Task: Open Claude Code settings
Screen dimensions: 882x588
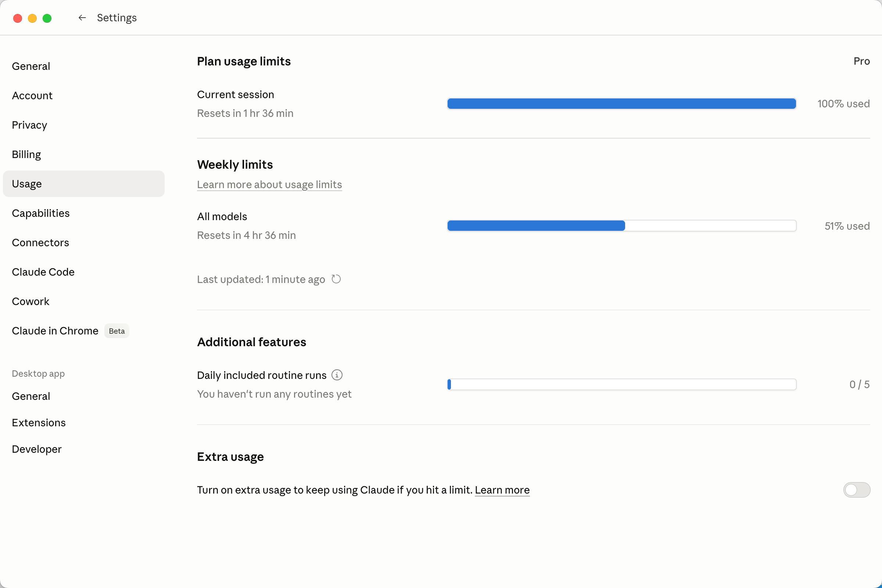Action: 43,272
